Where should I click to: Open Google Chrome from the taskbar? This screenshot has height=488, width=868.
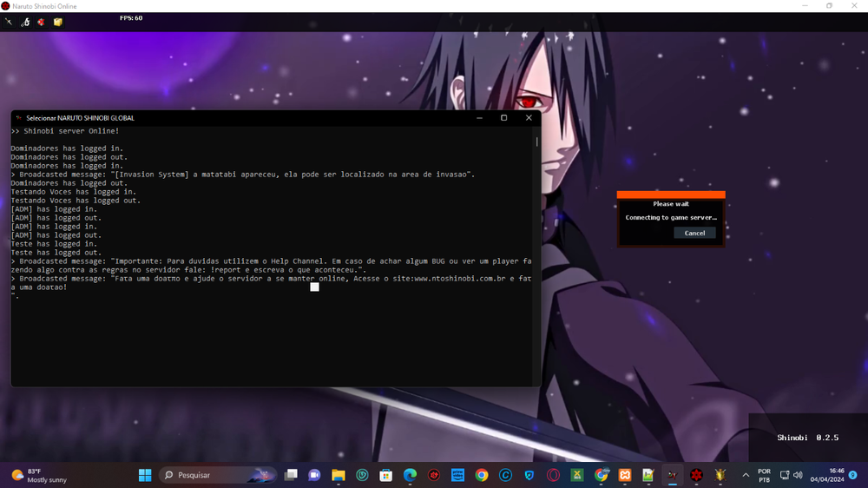point(481,475)
